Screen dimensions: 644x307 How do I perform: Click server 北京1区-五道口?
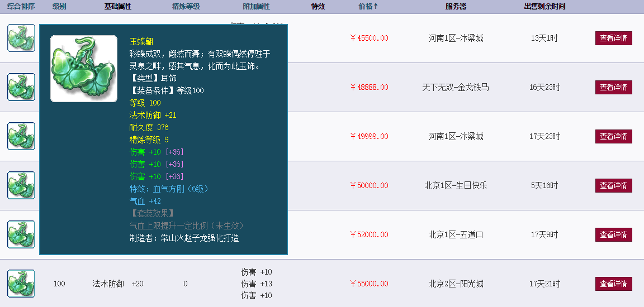click(456, 234)
